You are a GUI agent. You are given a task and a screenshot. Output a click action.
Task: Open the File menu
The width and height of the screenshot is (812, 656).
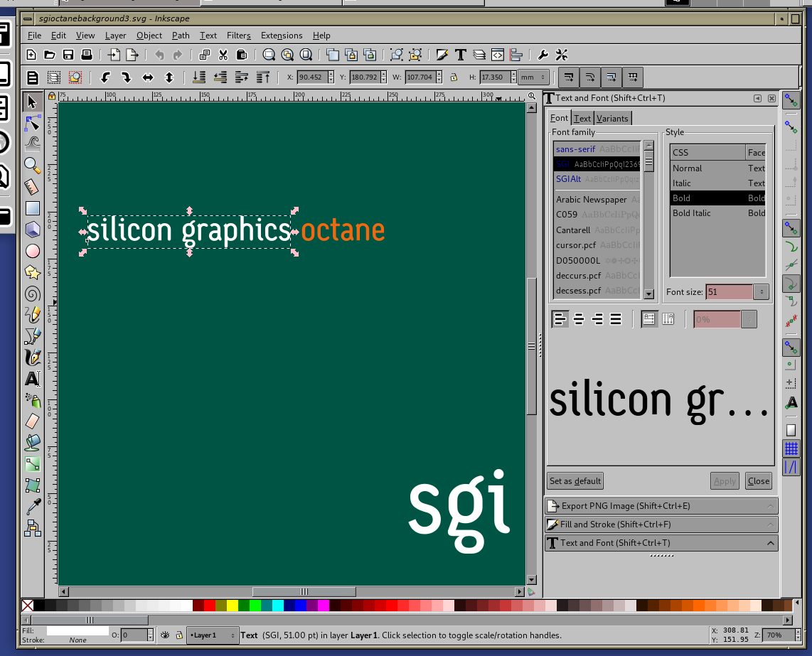[34, 36]
